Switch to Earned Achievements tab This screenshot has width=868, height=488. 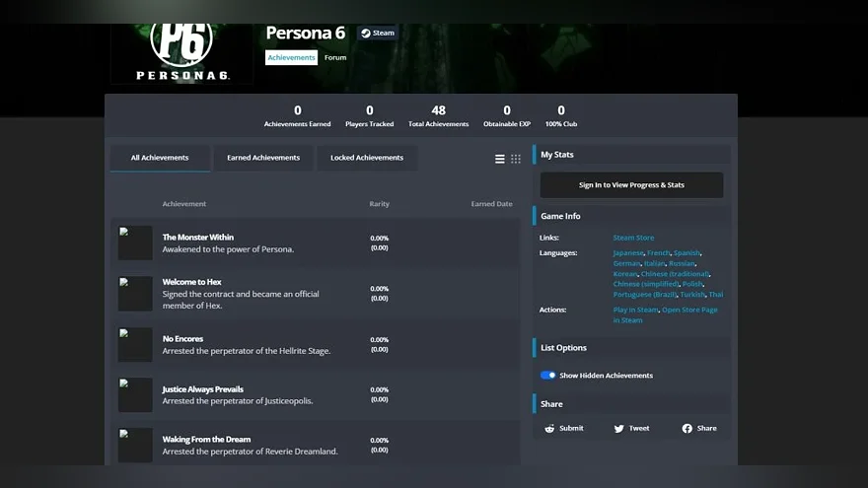click(263, 158)
